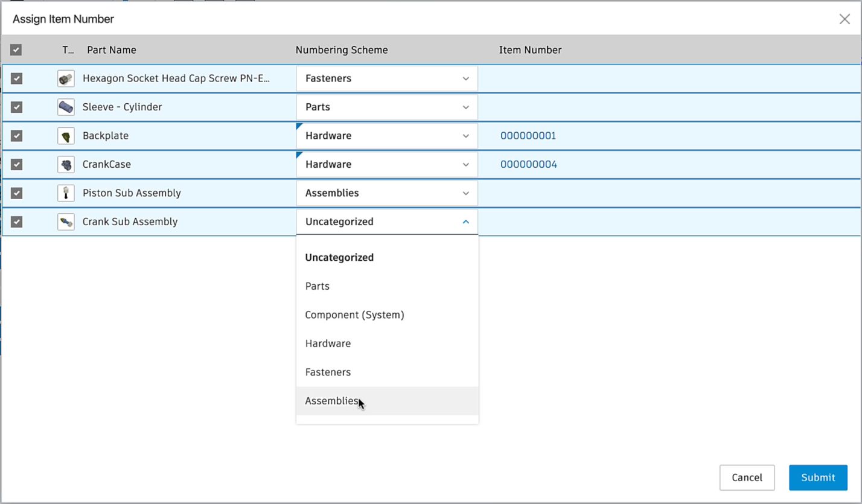
Task: Close the Assign Item Number dialog
Action: click(x=844, y=19)
